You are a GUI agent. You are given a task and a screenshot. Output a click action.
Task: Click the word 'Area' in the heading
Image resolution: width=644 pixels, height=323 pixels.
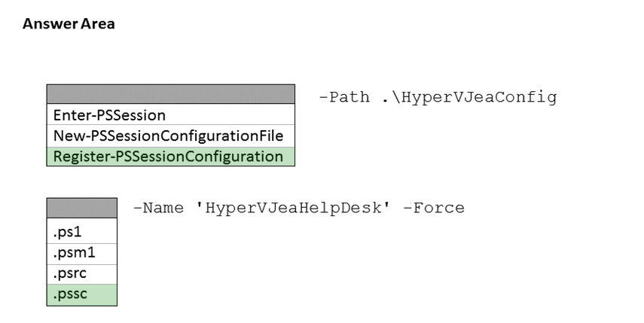point(98,24)
